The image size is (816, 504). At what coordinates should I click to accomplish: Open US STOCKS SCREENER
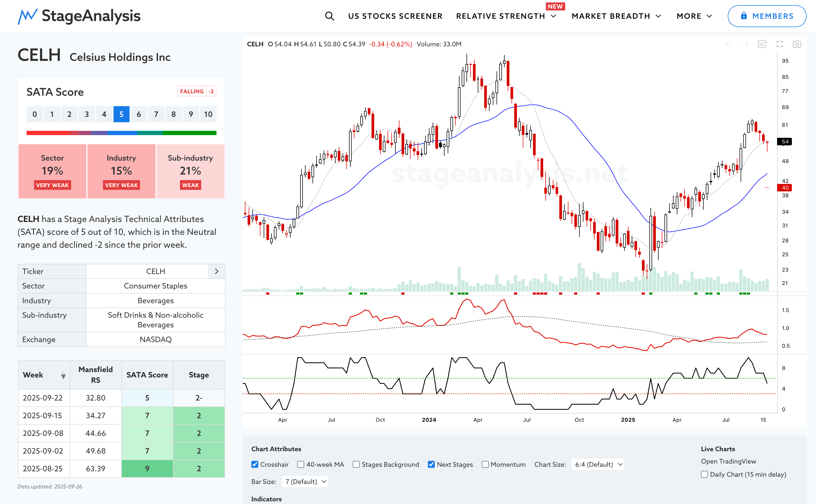(x=395, y=16)
